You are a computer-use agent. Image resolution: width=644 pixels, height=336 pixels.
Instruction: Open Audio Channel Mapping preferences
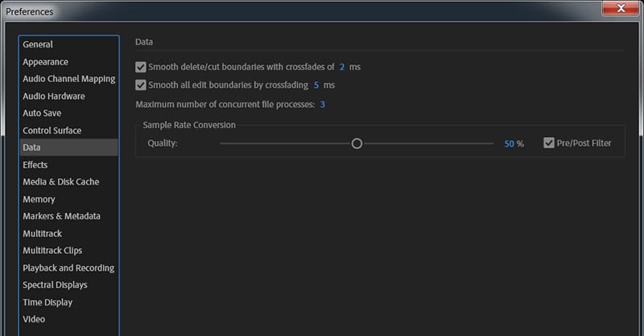68,79
